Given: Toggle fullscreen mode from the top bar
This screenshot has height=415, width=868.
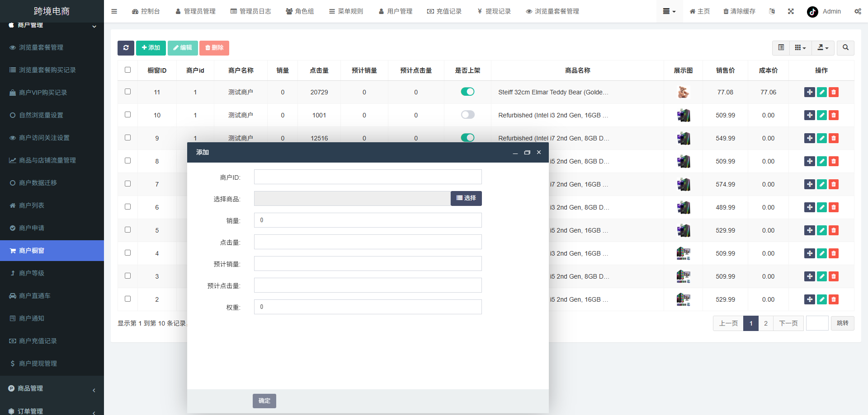Looking at the screenshot, I should [x=791, y=11].
